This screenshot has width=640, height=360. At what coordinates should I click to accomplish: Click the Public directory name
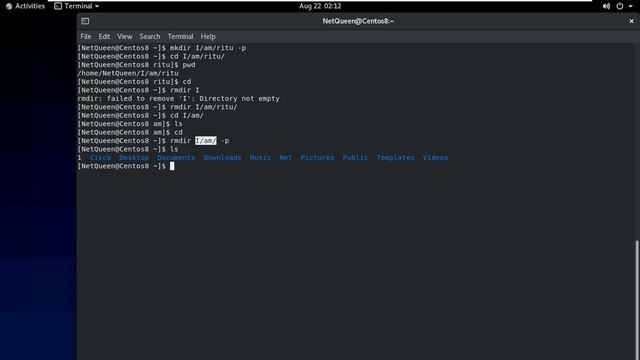click(355, 158)
